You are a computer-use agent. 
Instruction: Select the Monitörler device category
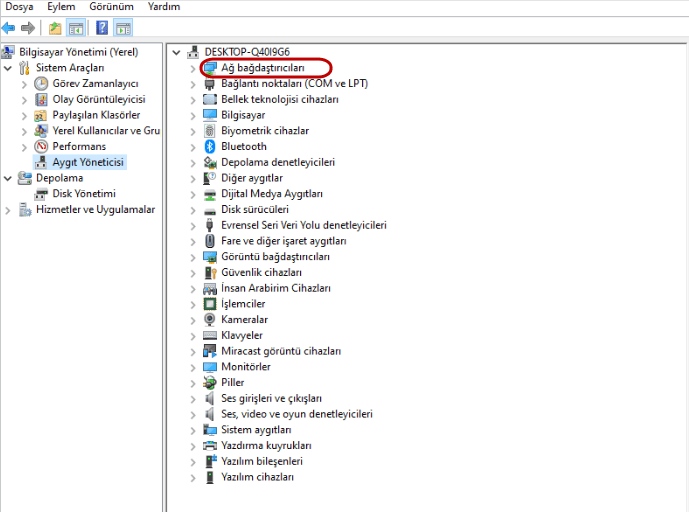[x=245, y=367]
